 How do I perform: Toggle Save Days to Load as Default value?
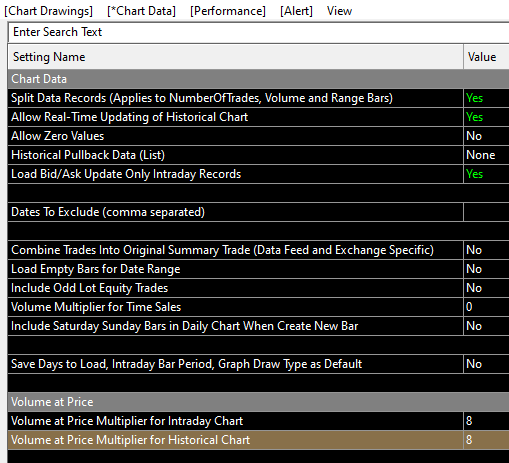coord(486,364)
